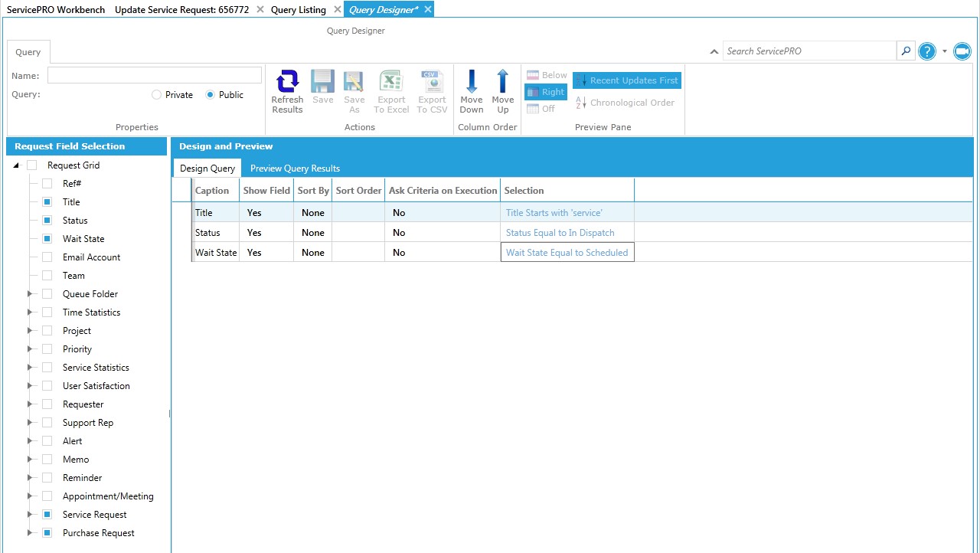Select Recent Updates First ordering
Image resolution: width=980 pixels, height=553 pixels.
(627, 80)
